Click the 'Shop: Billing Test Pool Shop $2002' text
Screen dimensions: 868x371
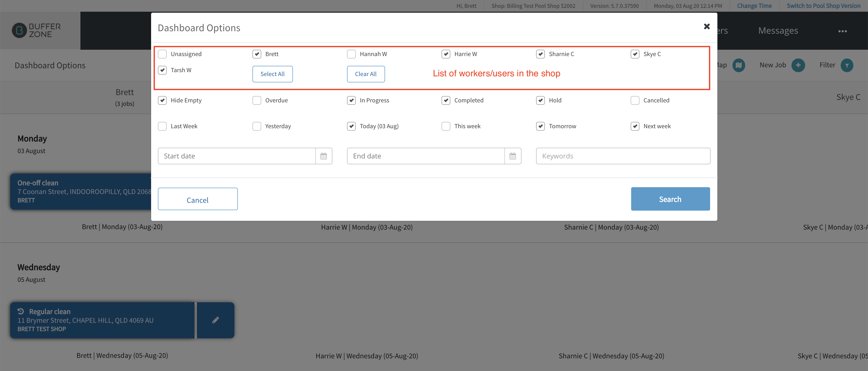pos(533,6)
